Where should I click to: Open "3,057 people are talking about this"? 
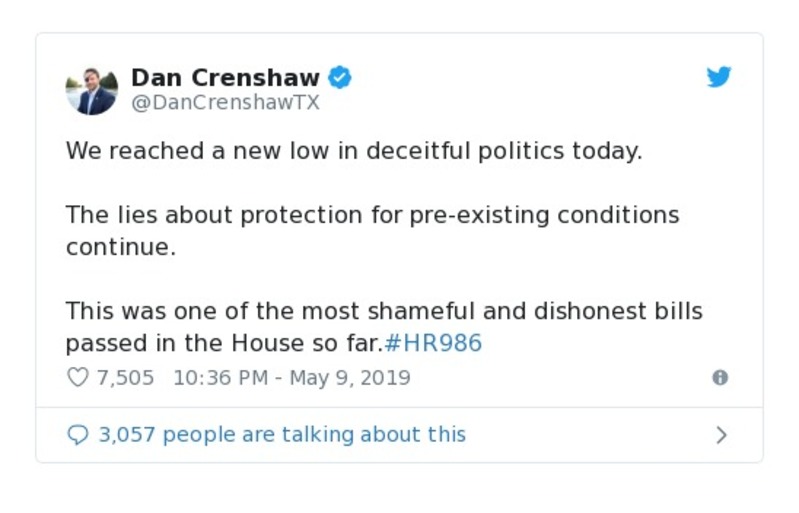(282, 435)
